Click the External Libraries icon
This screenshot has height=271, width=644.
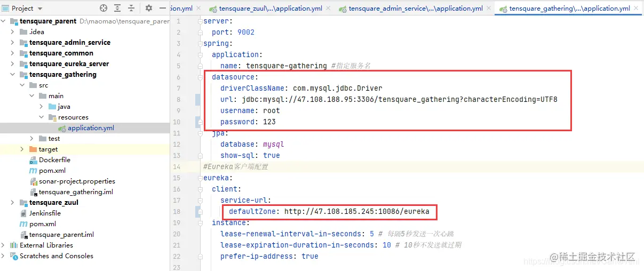click(13, 245)
